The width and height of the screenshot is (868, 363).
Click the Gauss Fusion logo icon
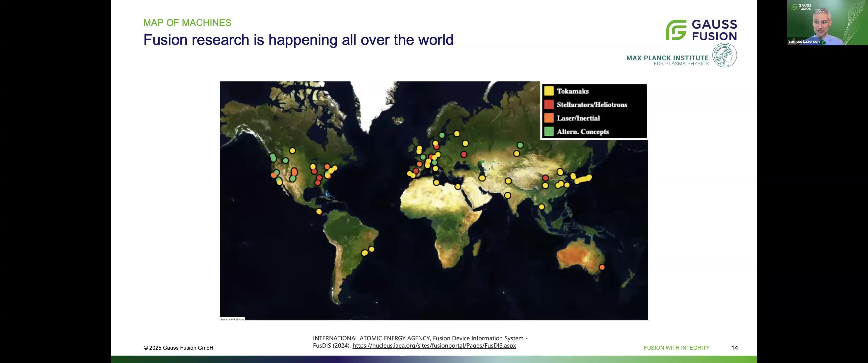click(676, 30)
